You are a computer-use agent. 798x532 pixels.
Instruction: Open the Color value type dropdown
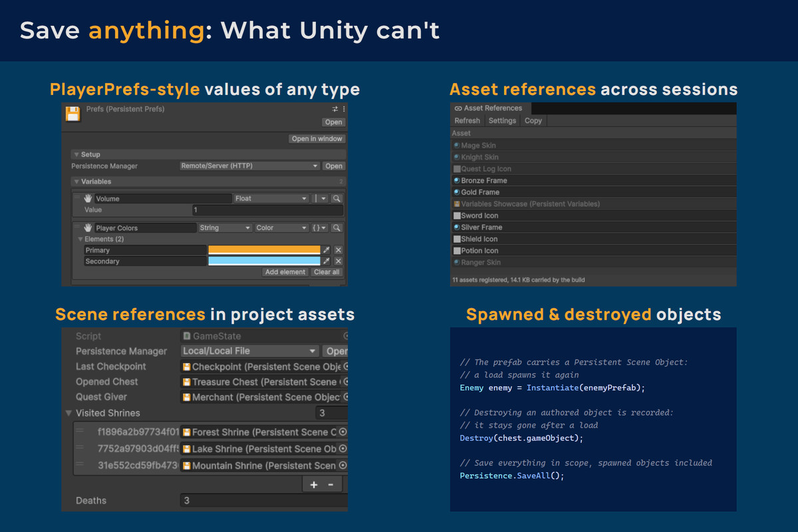(282, 227)
